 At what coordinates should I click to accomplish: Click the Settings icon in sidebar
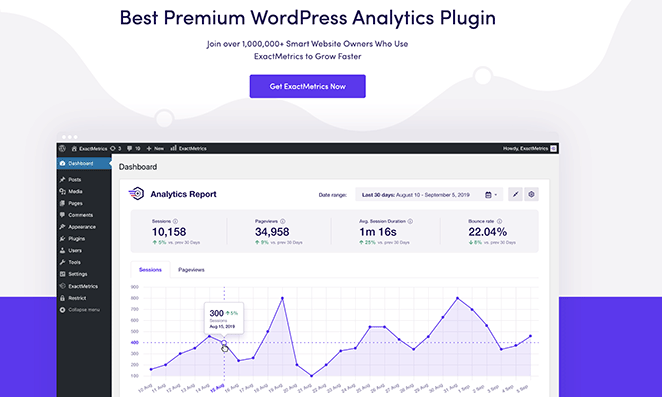[x=62, y=274]
